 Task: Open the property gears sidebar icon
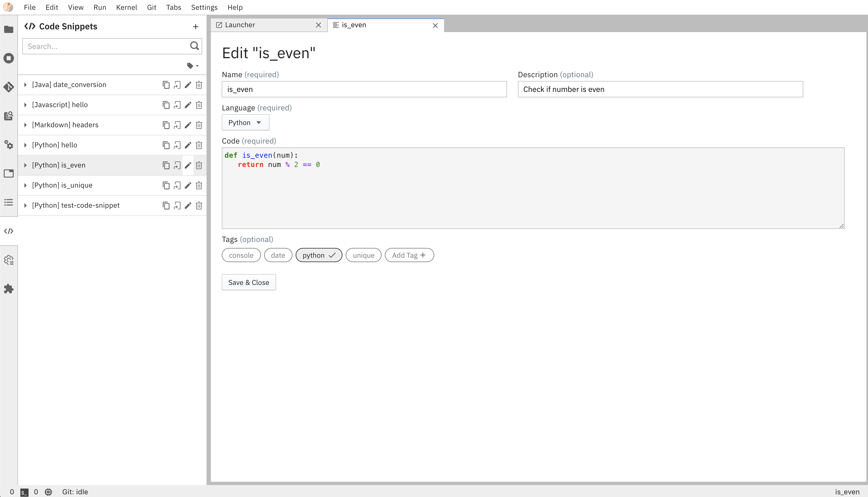[9, 145]
